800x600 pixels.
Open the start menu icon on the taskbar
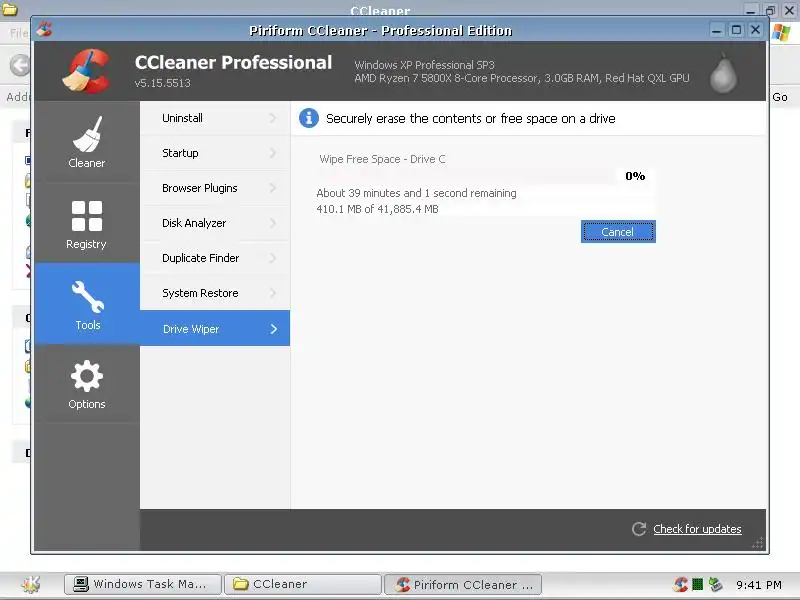coord(31,584)
